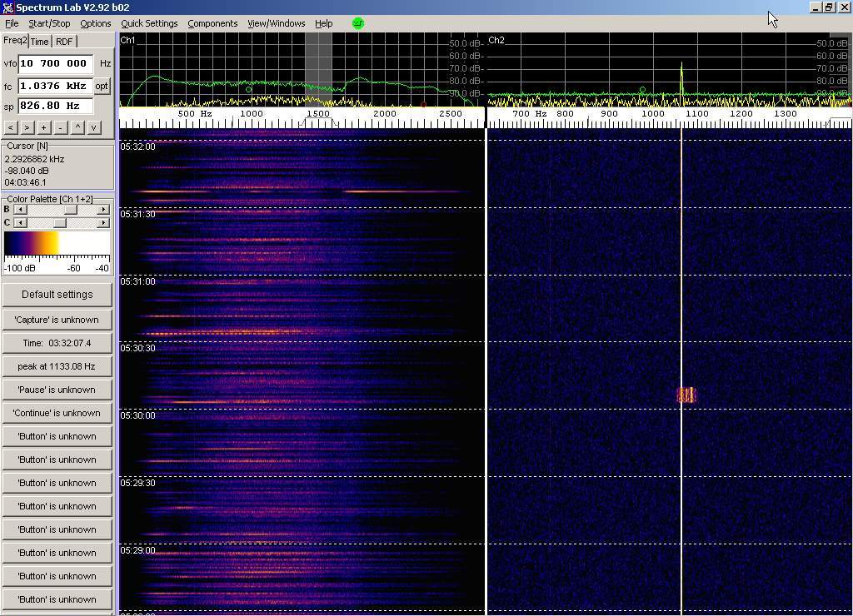Screen dimensions: 853x616
Task: Click the contrast C slider left arrow
Action: click(x=20, y=222)
